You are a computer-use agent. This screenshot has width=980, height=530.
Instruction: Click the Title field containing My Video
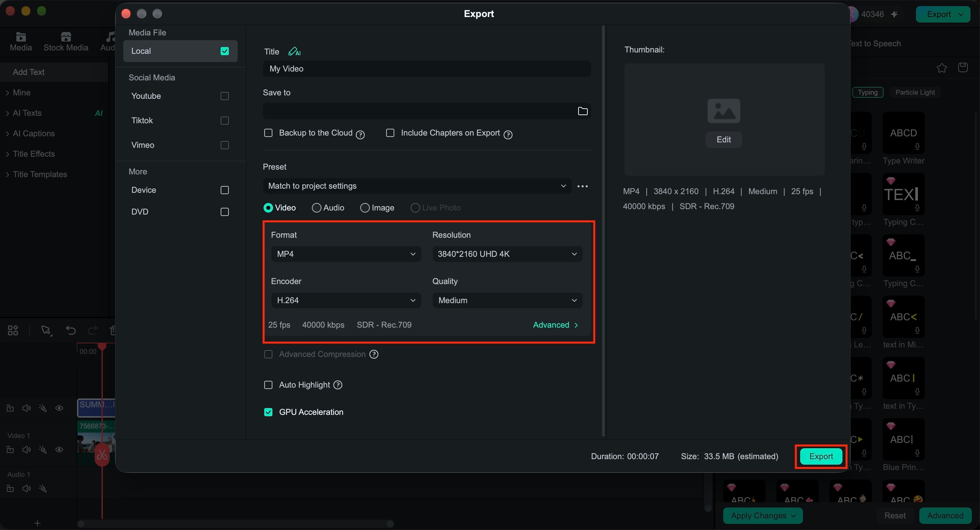point(426,69)
